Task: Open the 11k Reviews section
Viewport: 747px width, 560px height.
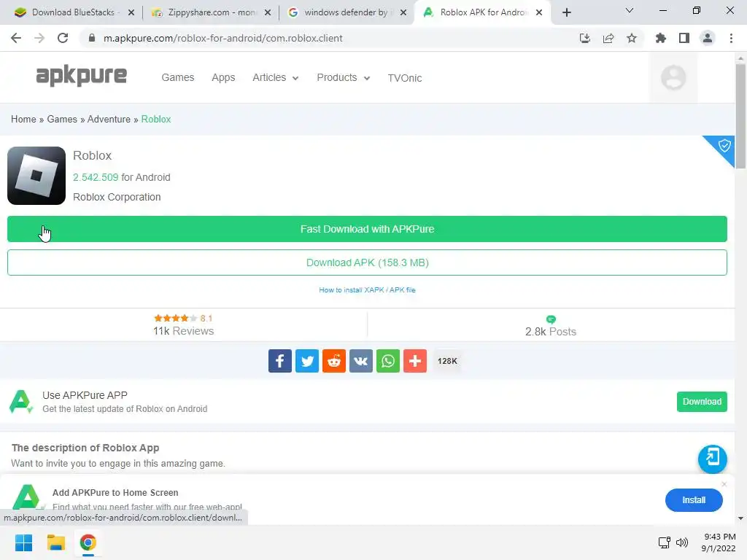Action: click(183, 325)
